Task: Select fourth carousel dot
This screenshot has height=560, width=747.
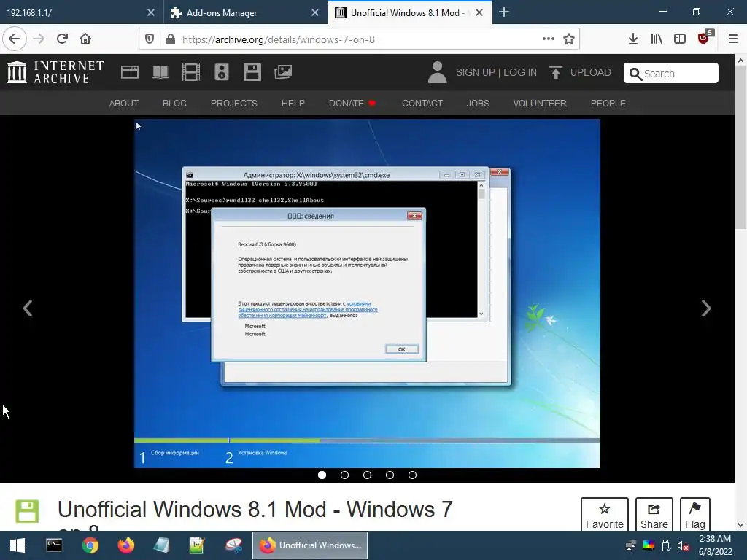Action: point(390,475)
